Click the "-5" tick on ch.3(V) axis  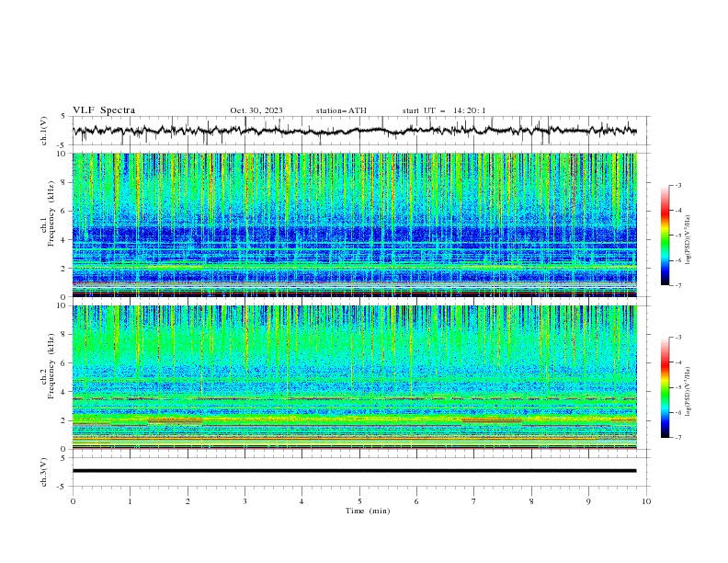point(63,487)
